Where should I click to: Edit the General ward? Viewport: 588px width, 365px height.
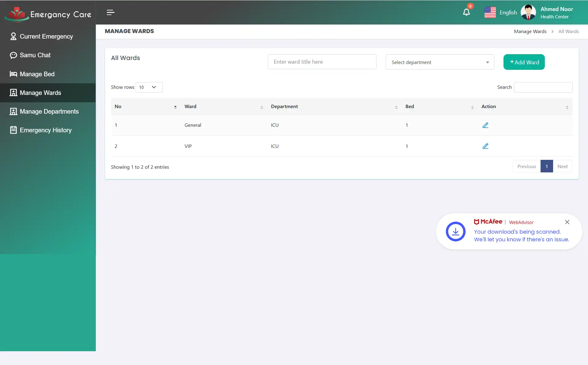pyautogui.click(x=485, y=125)
